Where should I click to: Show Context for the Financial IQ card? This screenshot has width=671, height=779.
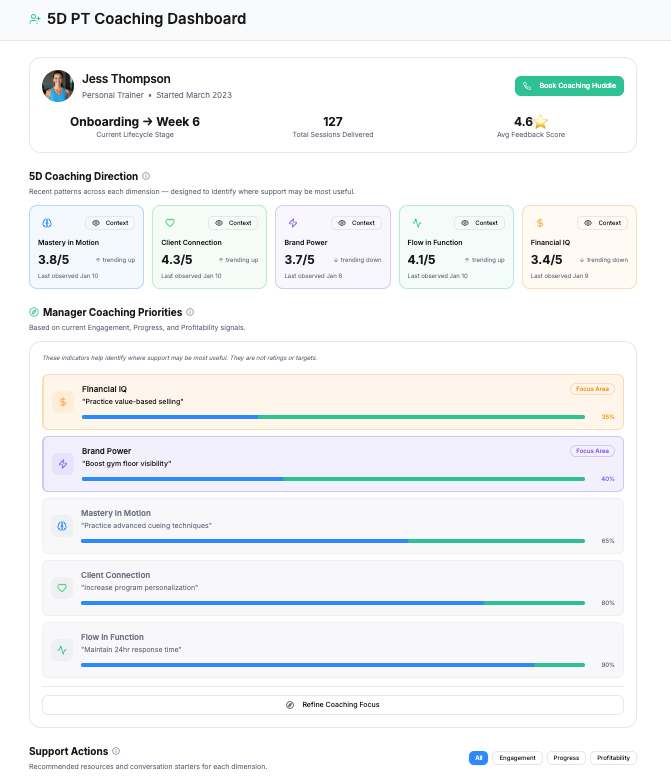(601, 223)
